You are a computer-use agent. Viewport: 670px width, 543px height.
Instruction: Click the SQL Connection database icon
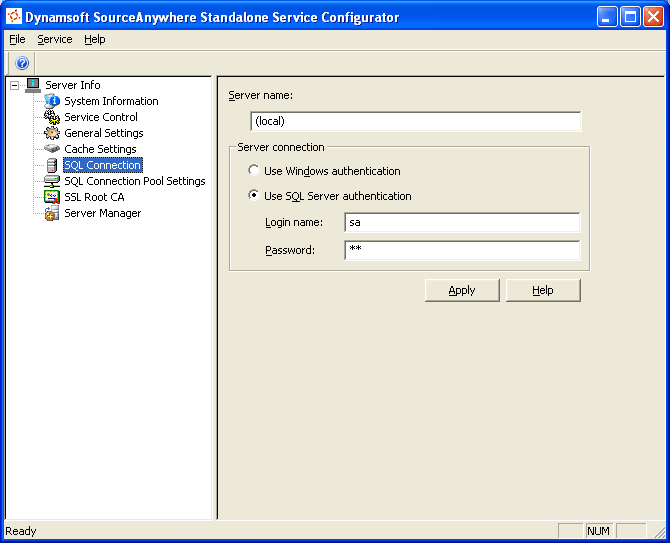pyautogui.click(x=52, y=165)
